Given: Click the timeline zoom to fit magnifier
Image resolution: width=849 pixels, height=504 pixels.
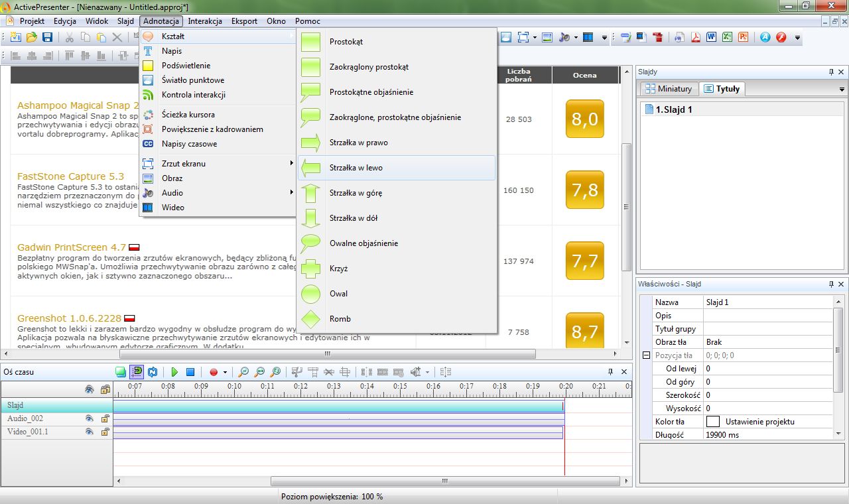Looking at the screenshot, I should click(275, 372).
